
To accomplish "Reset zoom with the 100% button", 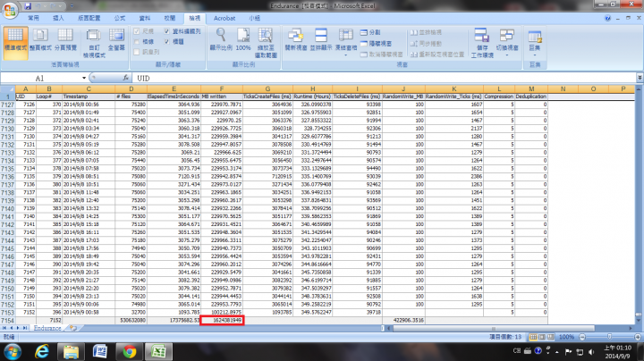I will tap(243, 40).
